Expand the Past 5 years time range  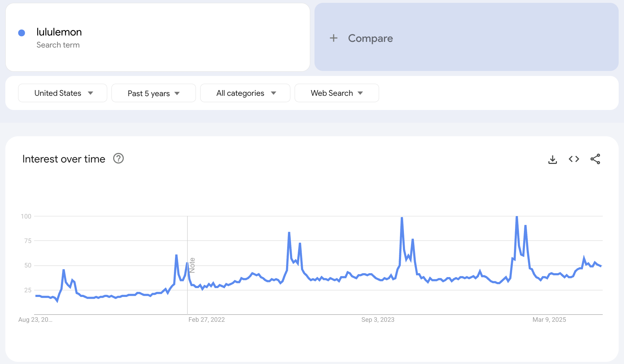153,93
